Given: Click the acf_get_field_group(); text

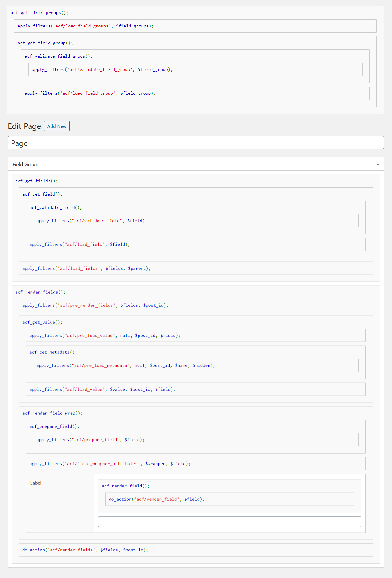Looking at the screenshot, I should (x=45, y=43).
